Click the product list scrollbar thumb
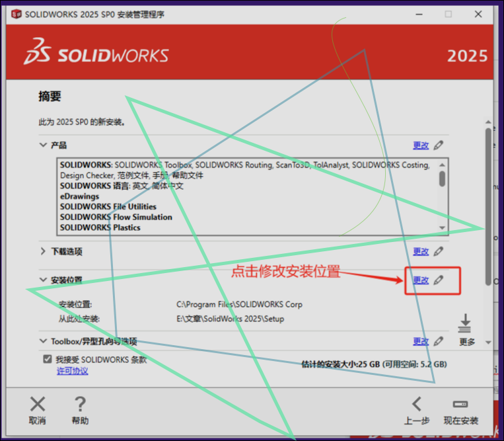The height and width of the screenshot is (441, 504). [x=443, y=179]
